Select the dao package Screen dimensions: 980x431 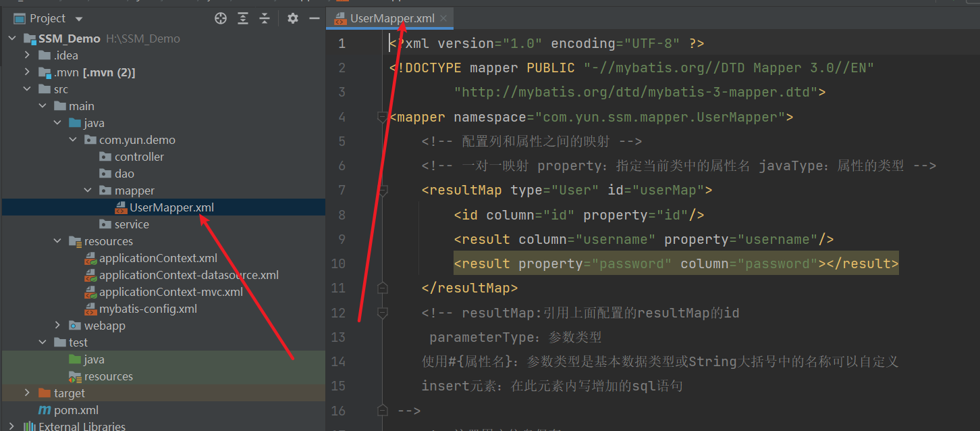[124, 174]
